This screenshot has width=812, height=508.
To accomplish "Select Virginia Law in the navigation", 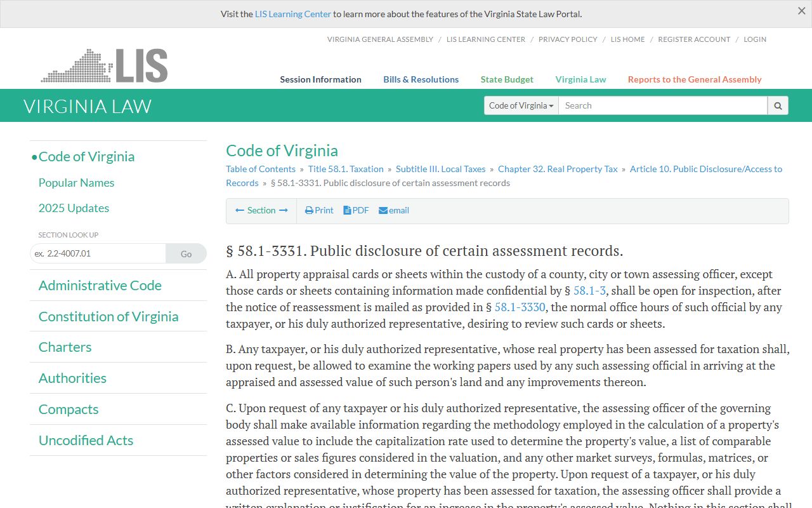I will tap(580, 79).
